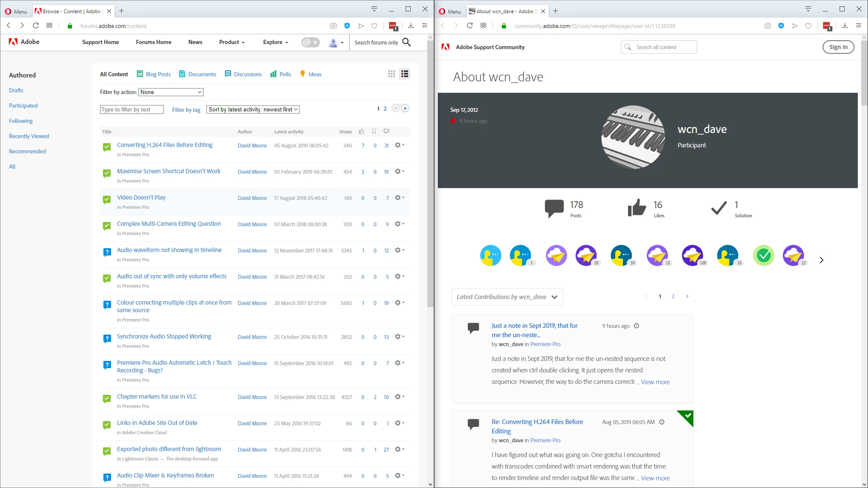
Task: Open the Recently Viewed sidebar link
Action: [x=29, y=136]
